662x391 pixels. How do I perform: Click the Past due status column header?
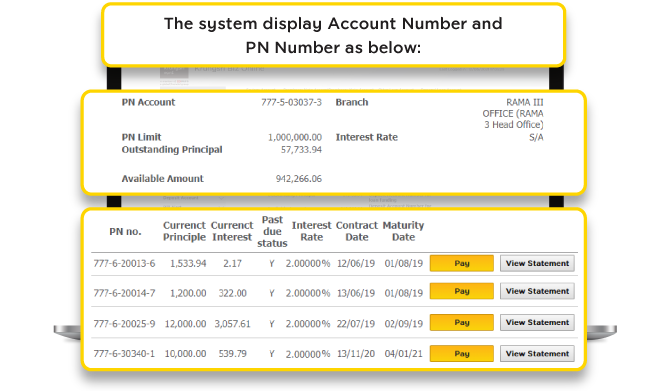[x=272, y=231]
